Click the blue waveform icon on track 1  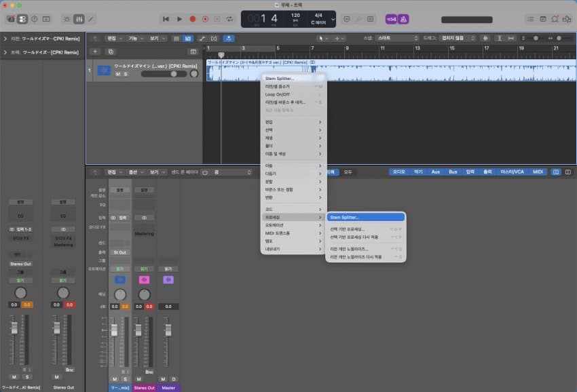(104, 70)
